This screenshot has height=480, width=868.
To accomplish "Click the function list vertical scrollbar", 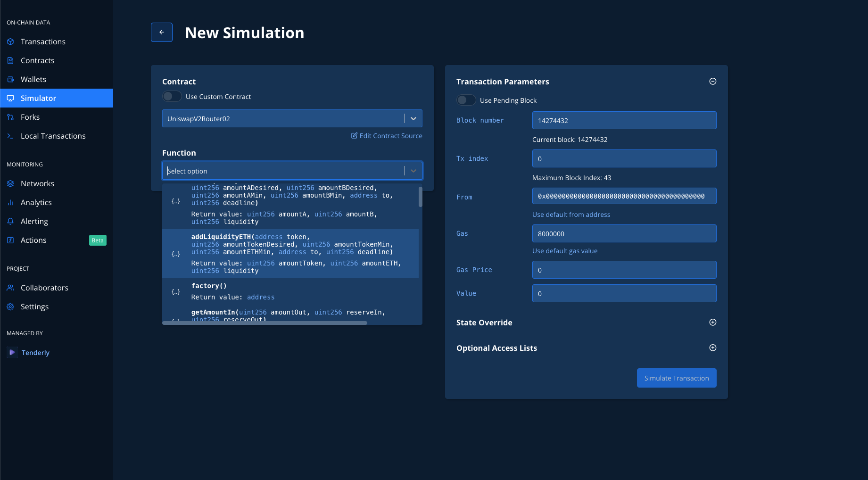I will click(421, 197).
